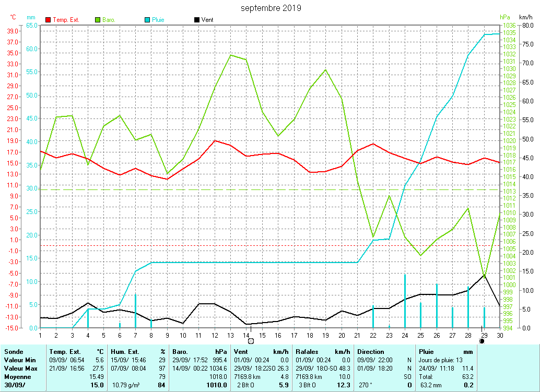Click the 'septembre 2019' chart title
Image resolution: width=540 pixels, height=392 pixels.
(x=271, y=8)
